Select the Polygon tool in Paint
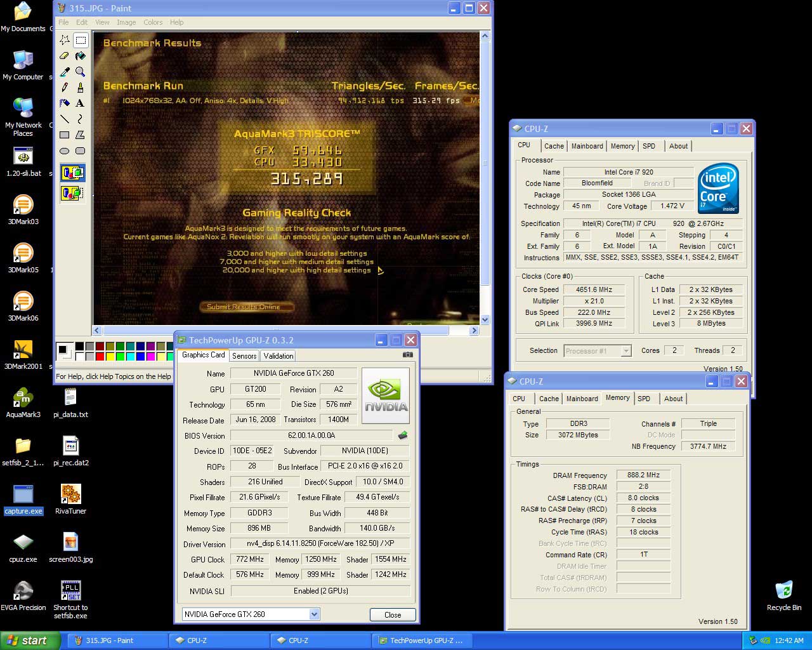Image resolution: width=812 pixels, height=650 pixels. tap(81, 135)
